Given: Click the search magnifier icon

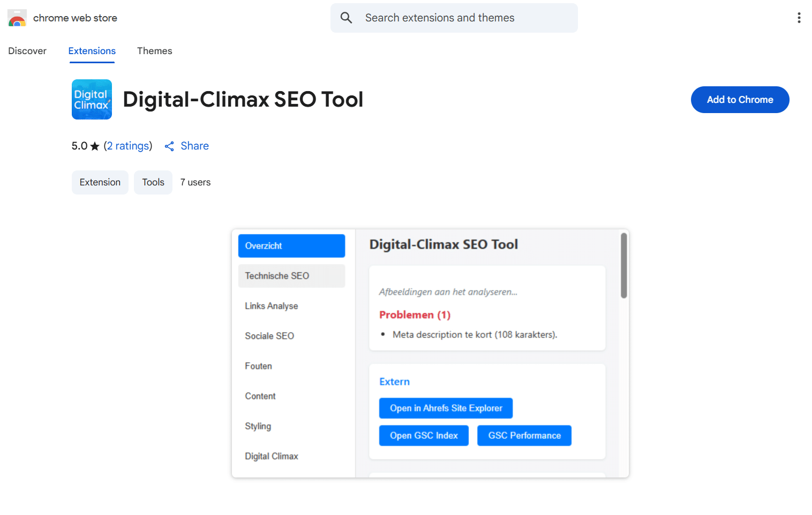Looking at the screenshot, I should tap(346, 17).
